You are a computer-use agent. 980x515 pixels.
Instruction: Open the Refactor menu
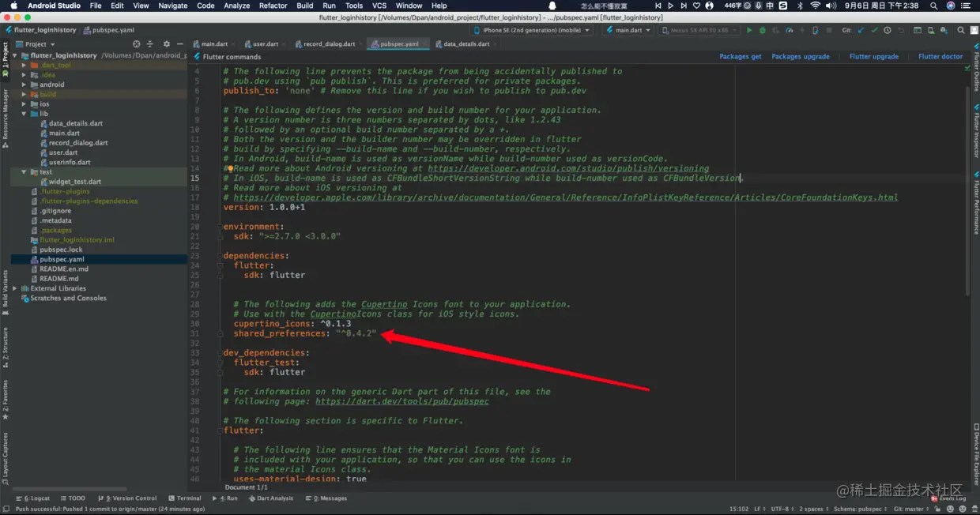pos(273,6)
